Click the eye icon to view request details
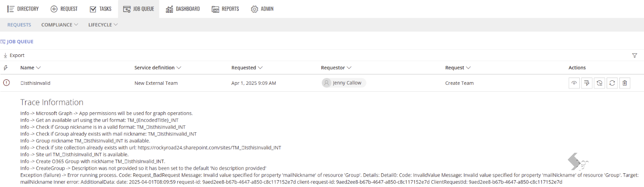Screen dimensions: 644x187 [574, 83]
